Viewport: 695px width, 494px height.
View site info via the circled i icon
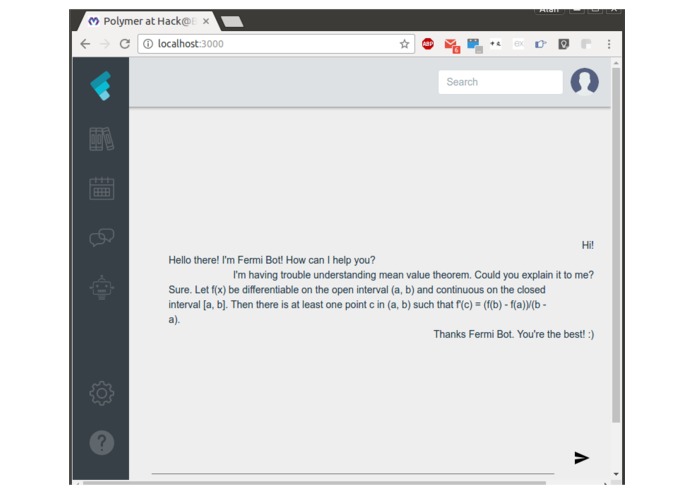148,44
